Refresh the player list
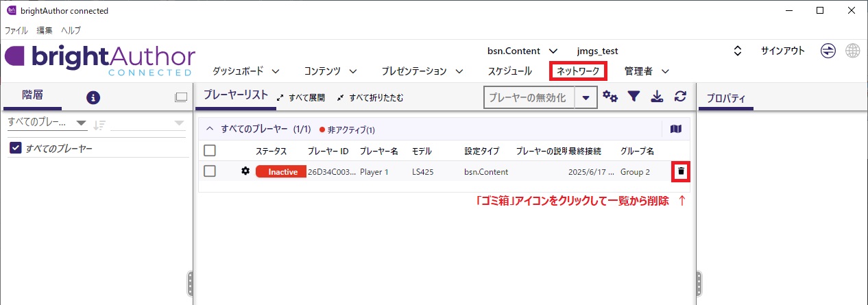The width and height of the screenshot is (868, 305). click(x=680, y=97)
